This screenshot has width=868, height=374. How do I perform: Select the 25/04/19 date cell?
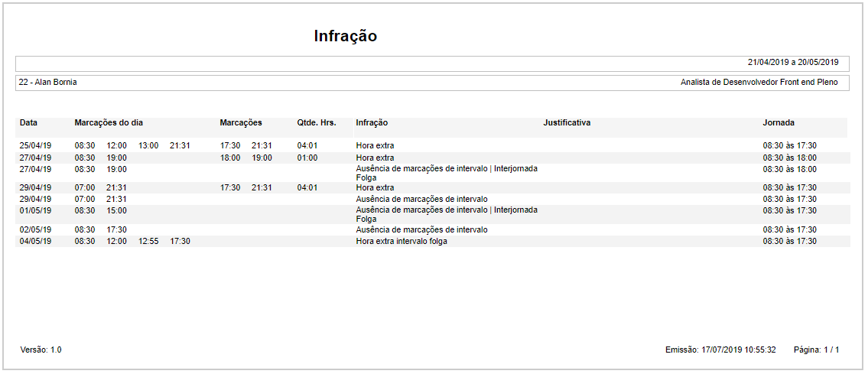point(35,145)
